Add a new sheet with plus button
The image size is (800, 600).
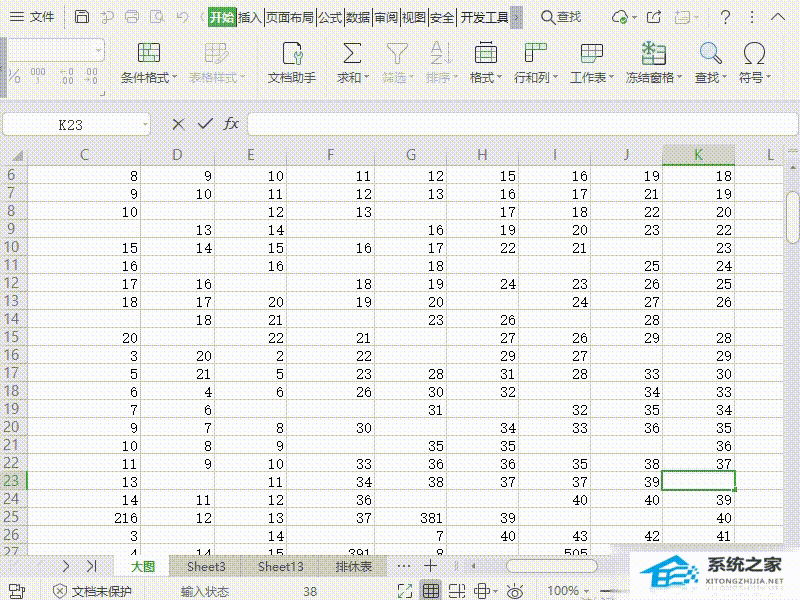point(431,566)
